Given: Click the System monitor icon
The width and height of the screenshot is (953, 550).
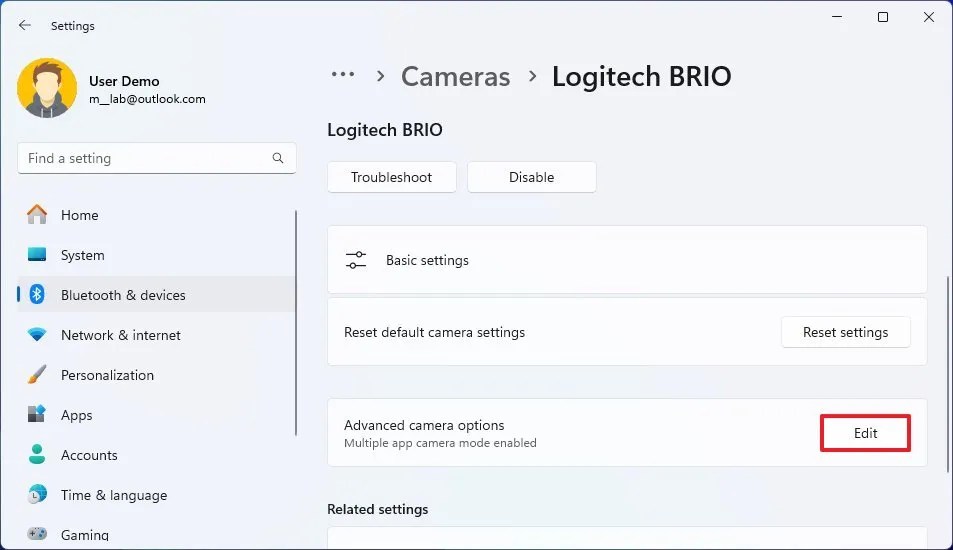Looking at the screenshot, I should pyautogui.click(x=36, y=255).
